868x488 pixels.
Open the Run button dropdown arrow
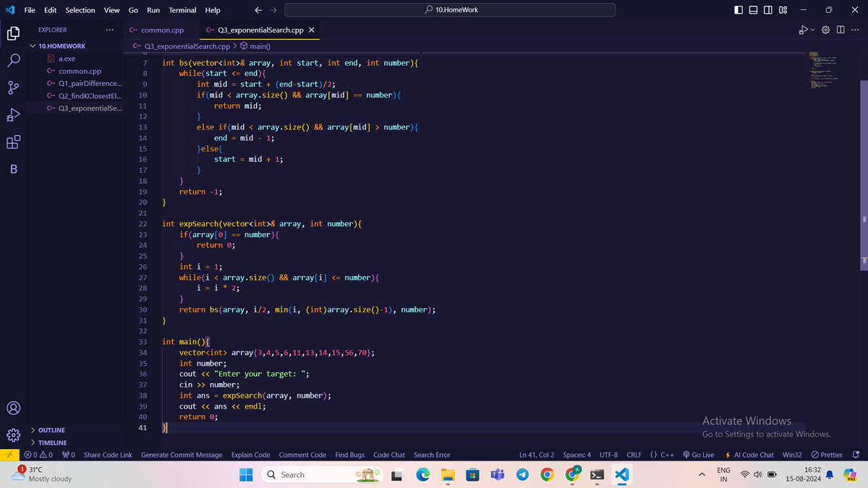[812, 30]
